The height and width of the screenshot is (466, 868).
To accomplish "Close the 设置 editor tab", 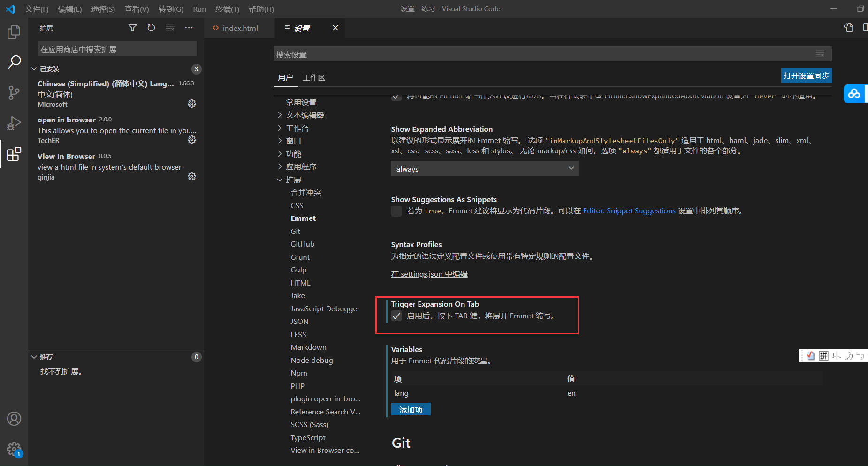I will (335, 28).
